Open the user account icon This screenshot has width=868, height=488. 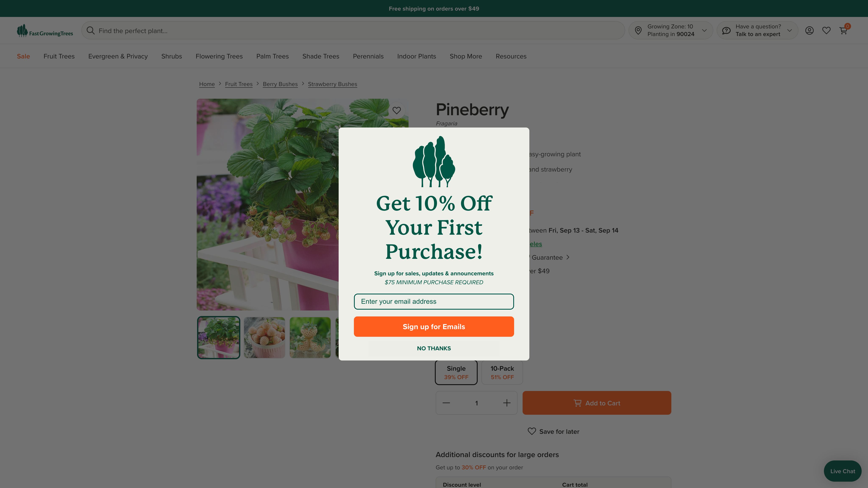809,31
